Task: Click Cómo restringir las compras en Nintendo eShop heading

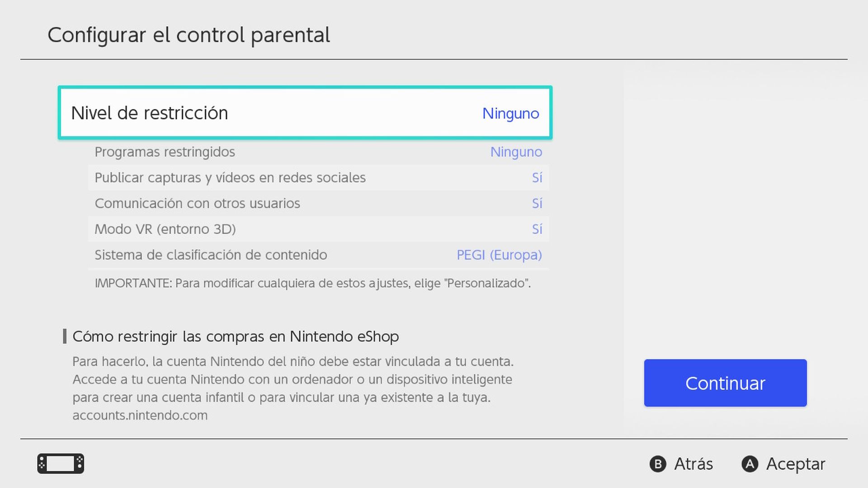Action: [x=236, y=336]
